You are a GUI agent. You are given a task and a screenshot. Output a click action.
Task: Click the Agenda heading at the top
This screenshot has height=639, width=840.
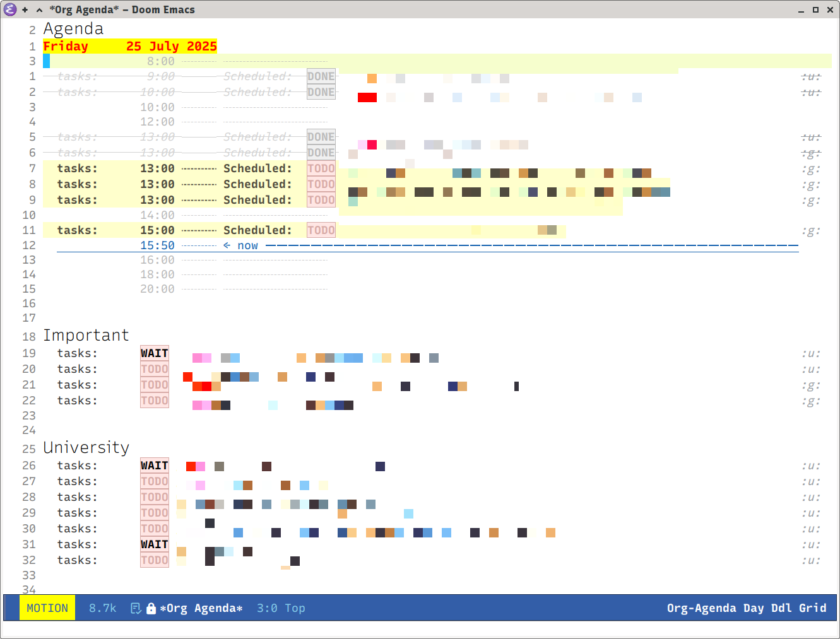point(73,29)
